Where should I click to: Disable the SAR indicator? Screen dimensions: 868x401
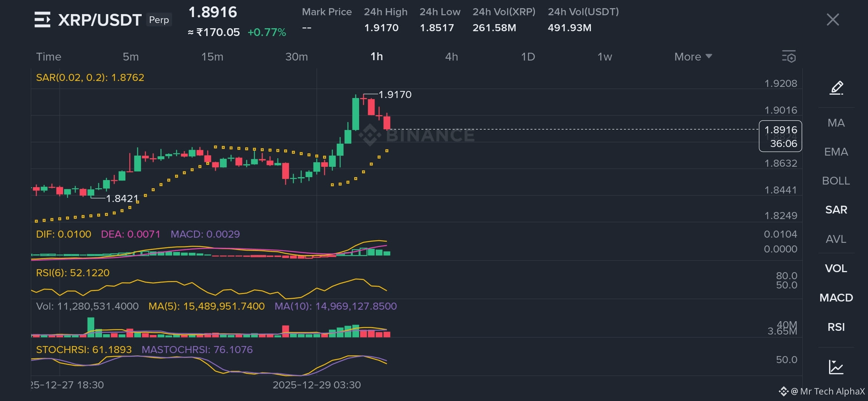click(836, 210)
